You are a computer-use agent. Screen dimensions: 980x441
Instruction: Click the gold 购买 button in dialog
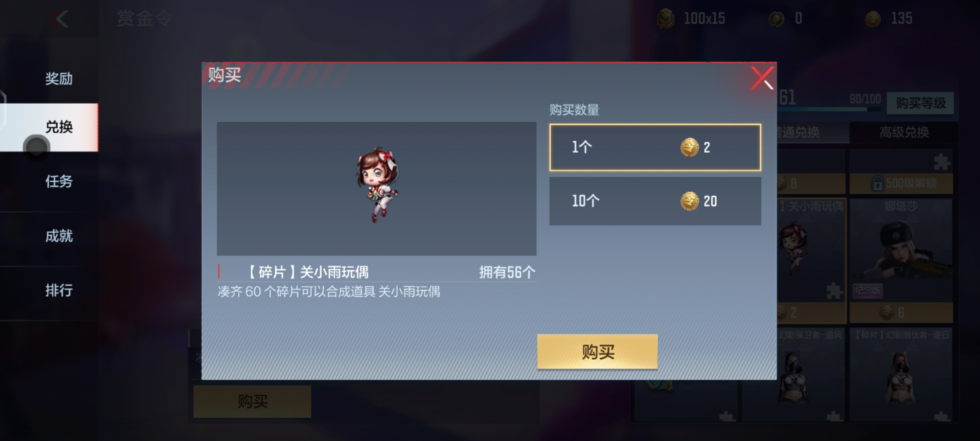597,352
